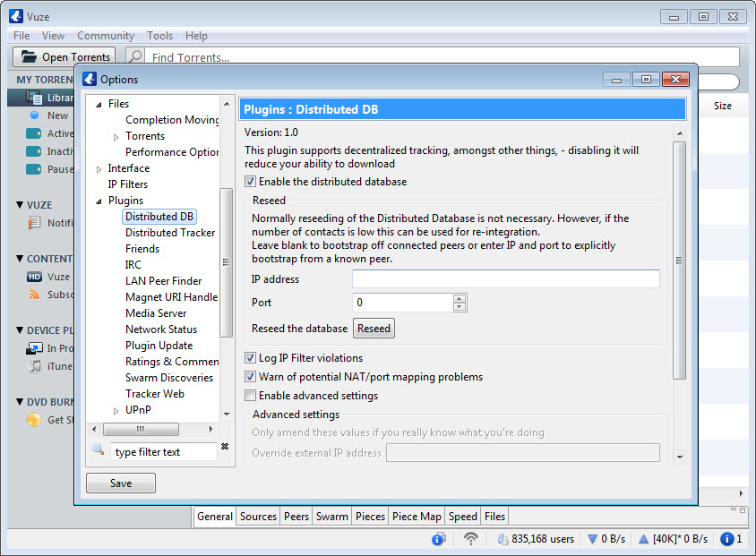The height and width of the screenshot is (556, 756).
Task: Toggle Warn of potential NAT/port mapping problems
Action: click(250, 377)
